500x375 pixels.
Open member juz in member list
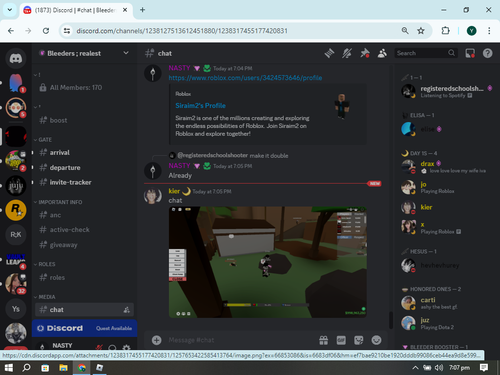click(x=447, y=323)
